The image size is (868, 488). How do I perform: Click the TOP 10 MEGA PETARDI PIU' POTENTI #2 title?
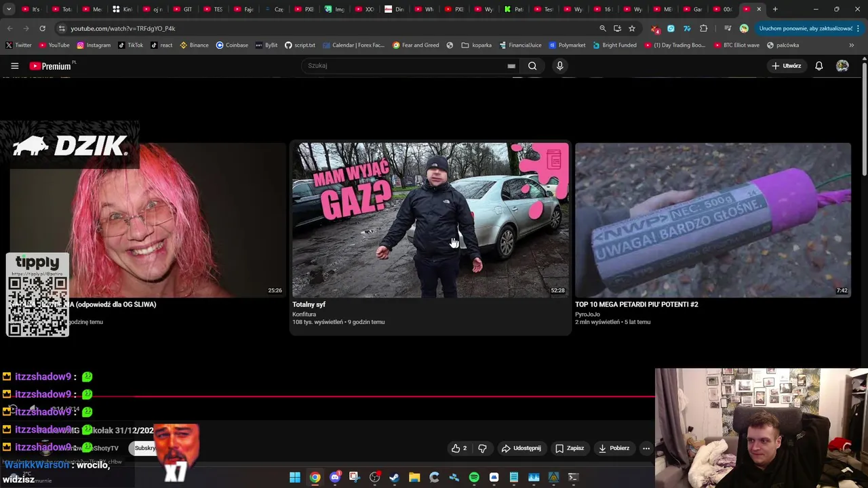point(637,304)
